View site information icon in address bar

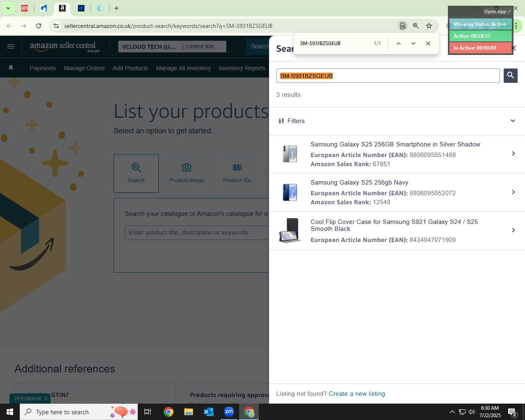(x=56, y=26)
